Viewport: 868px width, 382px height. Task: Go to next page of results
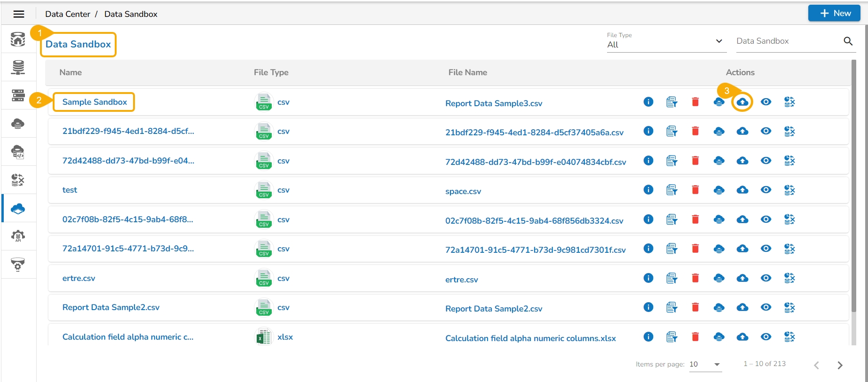[x=840, y=365]
